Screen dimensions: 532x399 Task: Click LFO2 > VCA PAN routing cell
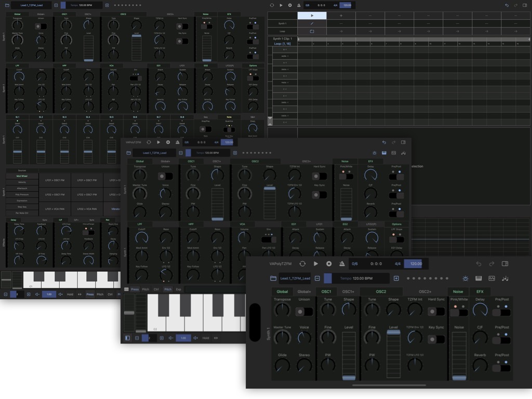[87, 209]
